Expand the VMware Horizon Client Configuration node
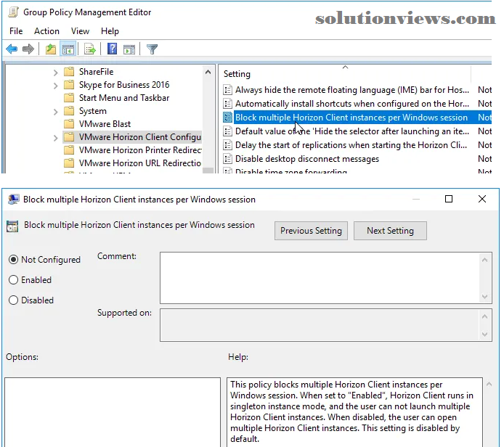This screenshot has width=504, height=447. tap(56, 138)
